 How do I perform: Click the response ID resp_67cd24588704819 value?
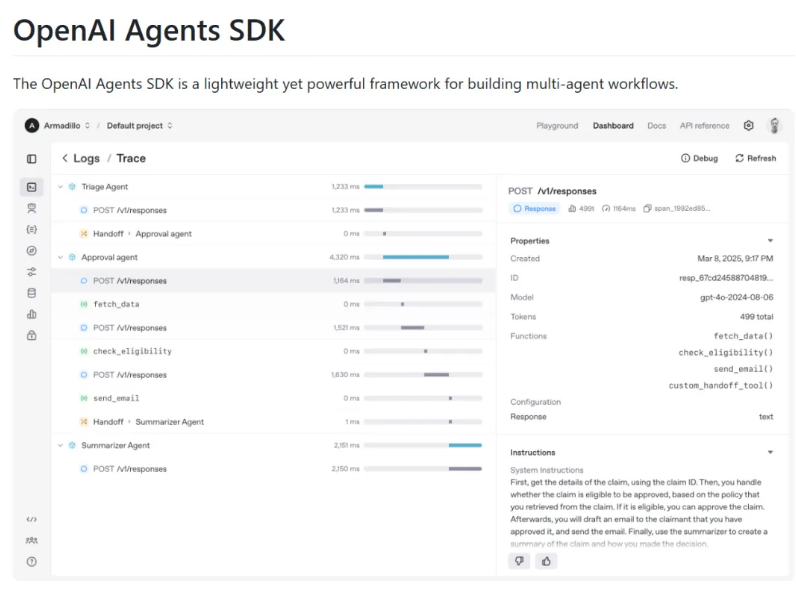point(726,278)
